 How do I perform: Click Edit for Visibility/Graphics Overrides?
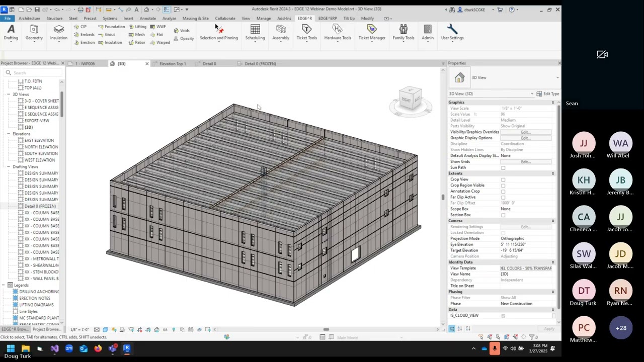(526, 132)
